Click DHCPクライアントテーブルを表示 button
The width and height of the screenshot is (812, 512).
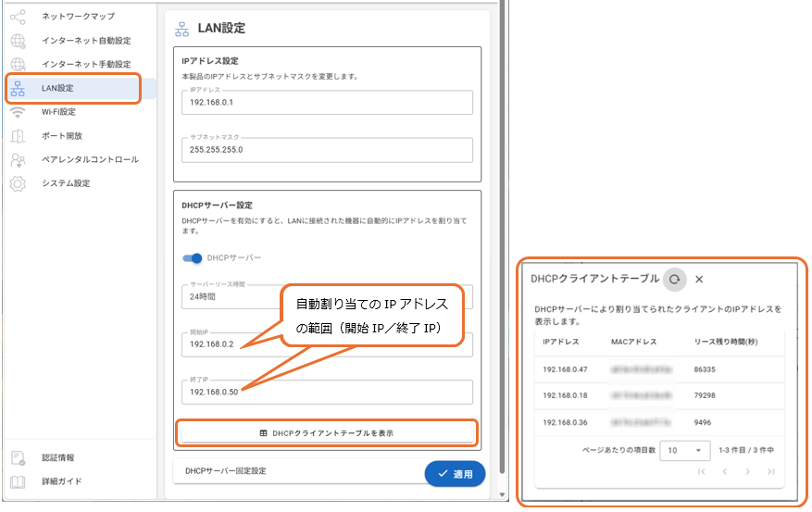tap(329, 433)
